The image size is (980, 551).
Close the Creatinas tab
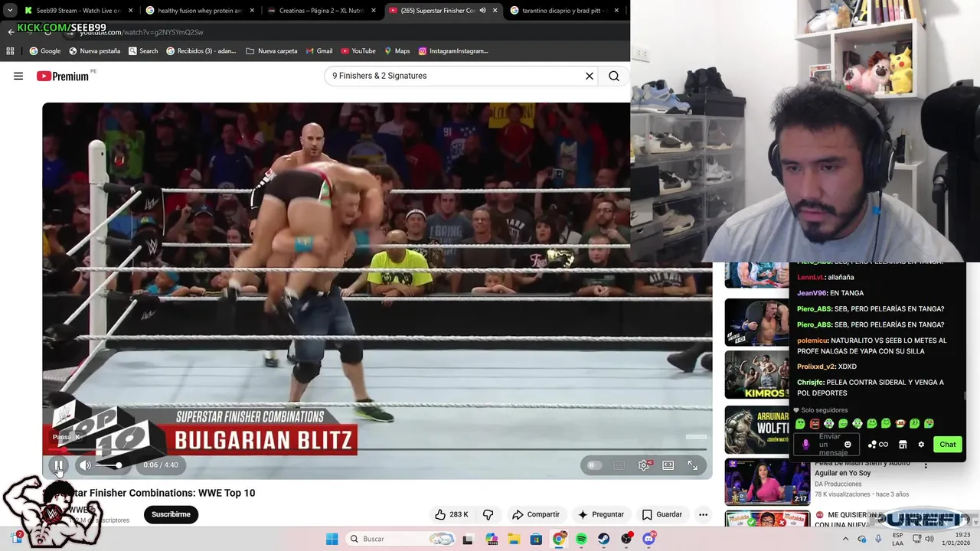coord(374,11)
